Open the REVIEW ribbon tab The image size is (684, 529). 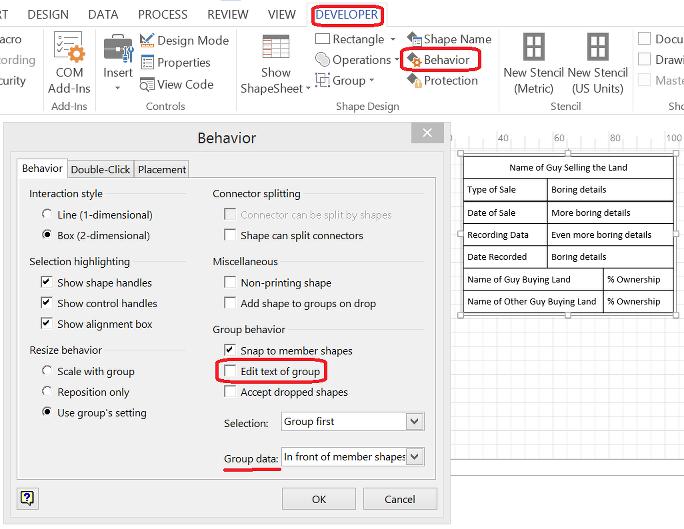(227, 15)
